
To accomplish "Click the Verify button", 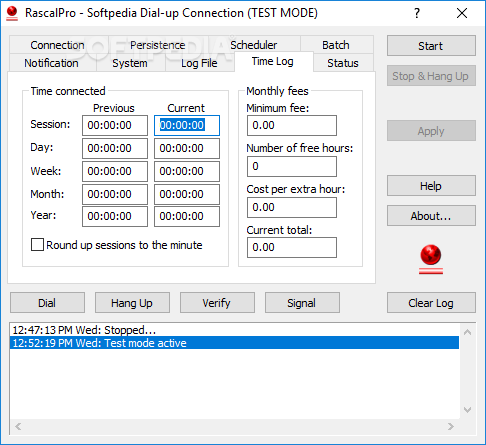I will (x=217, y=303).
